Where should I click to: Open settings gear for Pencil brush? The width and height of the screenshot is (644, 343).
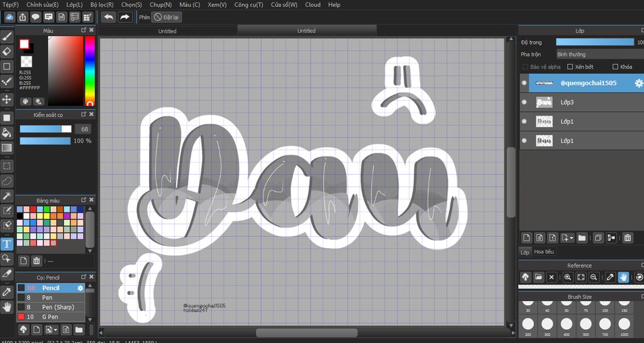(x=80, y=288)
